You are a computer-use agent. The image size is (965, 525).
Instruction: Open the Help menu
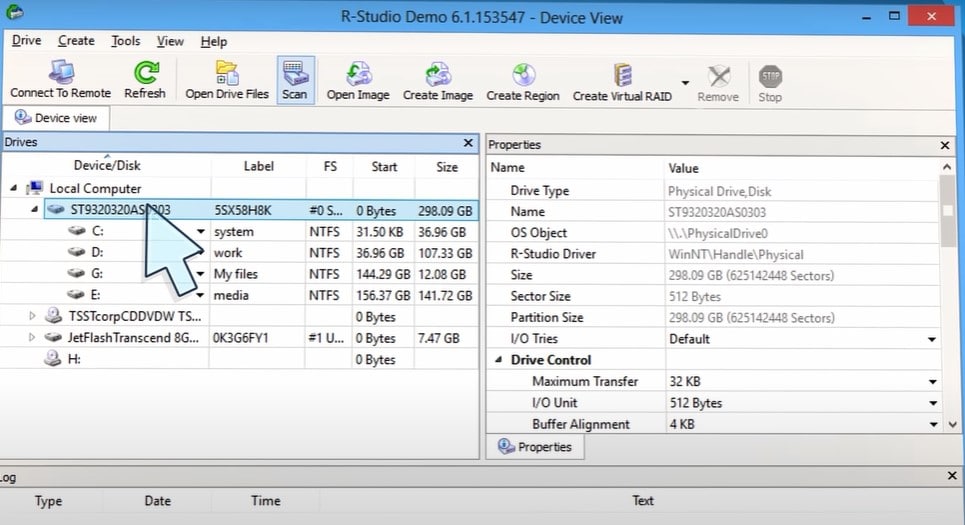point(214,42)
